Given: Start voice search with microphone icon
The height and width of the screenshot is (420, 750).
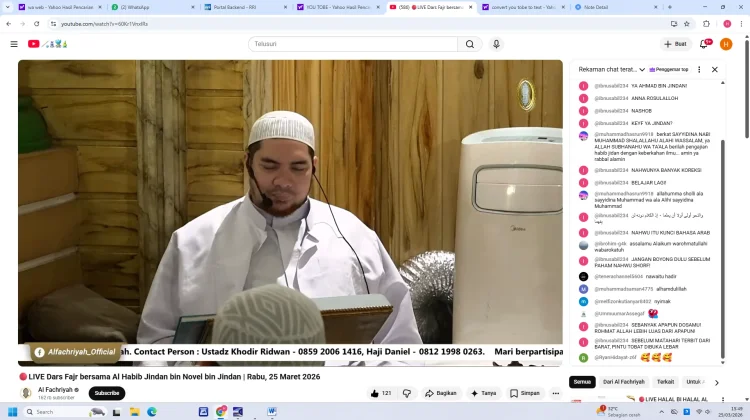Looking at the screenshot, I should (496, 44).
